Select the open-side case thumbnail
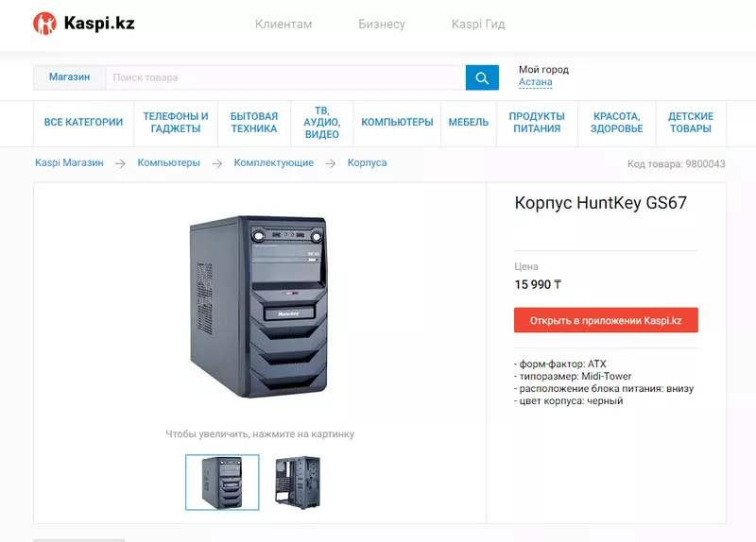This screenshot has height=542, width=756. pos(298,483)
